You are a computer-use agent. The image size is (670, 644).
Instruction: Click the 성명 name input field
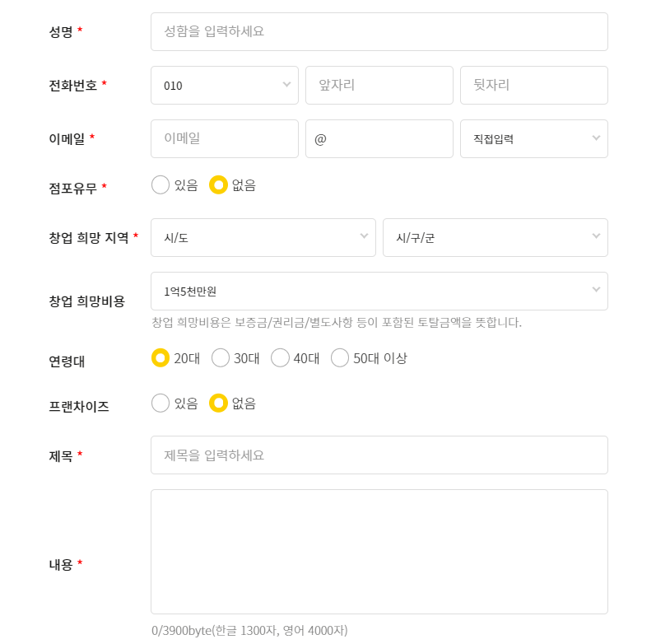coord(379,31)
